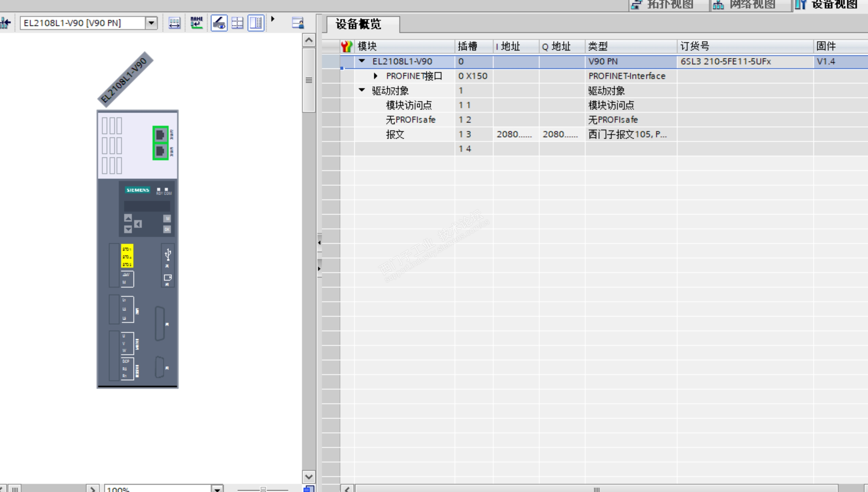
Task: Expand the PROFINET接口 row
Action: pyautogui.click(x=375, y=76)
